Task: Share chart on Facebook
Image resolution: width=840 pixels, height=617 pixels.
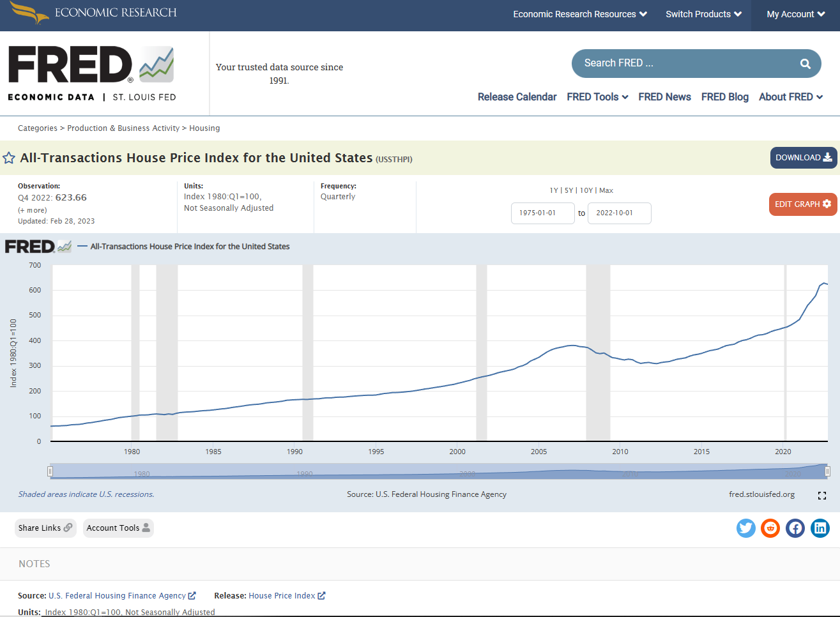Action: click(795, 528)
